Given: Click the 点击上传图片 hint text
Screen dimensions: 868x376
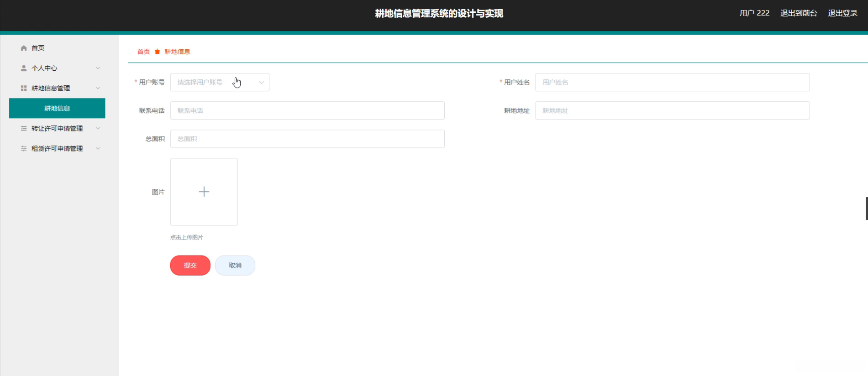Looking at the screenshot, I should [187, 237].
